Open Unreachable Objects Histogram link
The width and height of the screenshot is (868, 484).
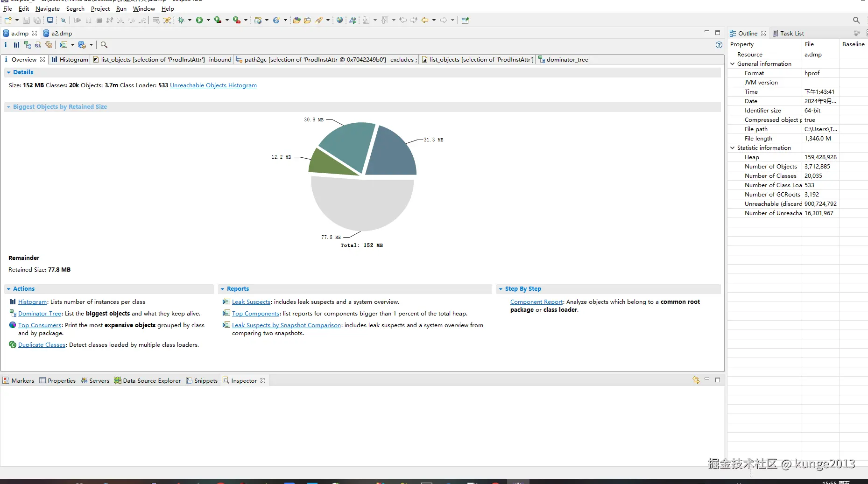pyautogui.click(x=213, y=85)
